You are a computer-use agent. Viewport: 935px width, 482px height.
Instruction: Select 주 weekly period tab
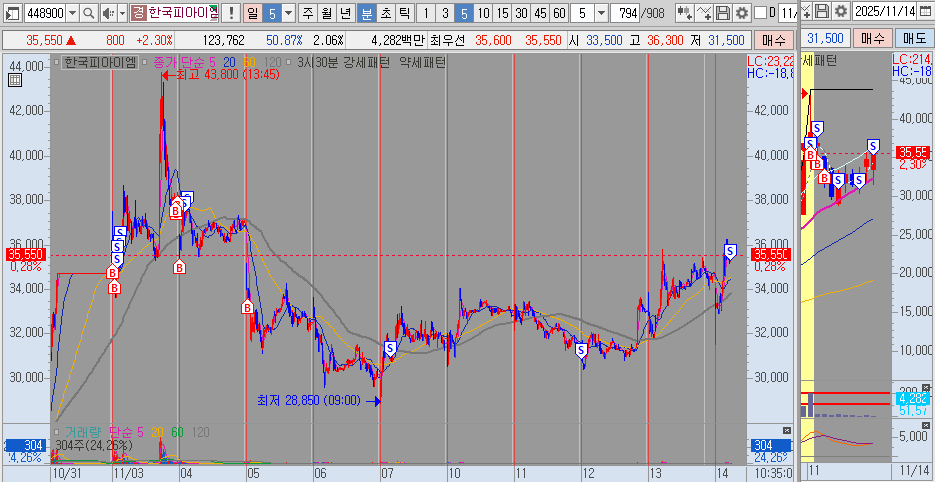[308, 13]
